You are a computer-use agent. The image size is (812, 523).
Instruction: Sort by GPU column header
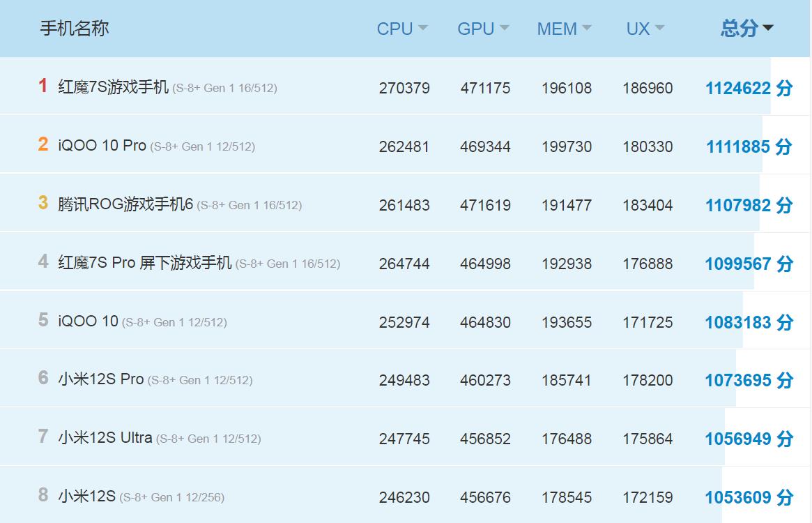click(x=482, y=29)
